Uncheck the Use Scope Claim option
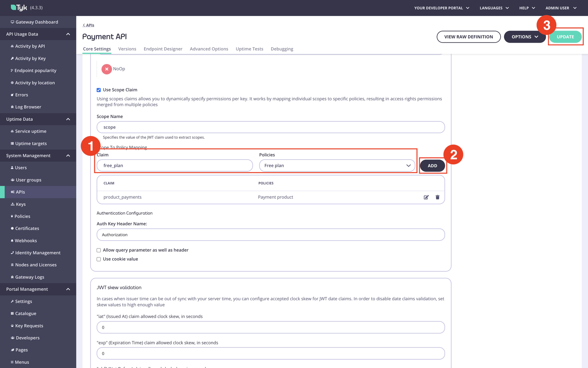 99,90
